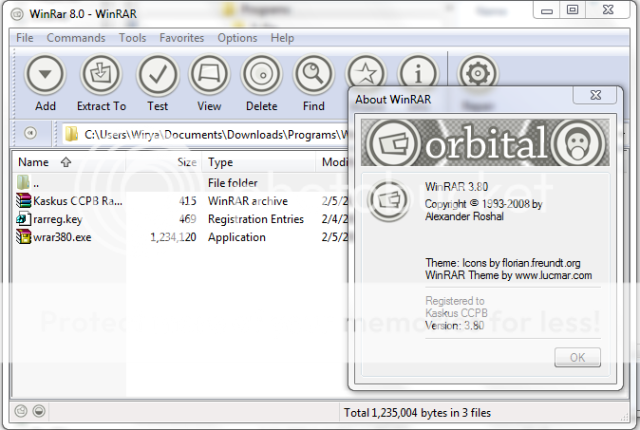The image size is (640, 430).
Task: Open the Tools menu
Action: 132,38
